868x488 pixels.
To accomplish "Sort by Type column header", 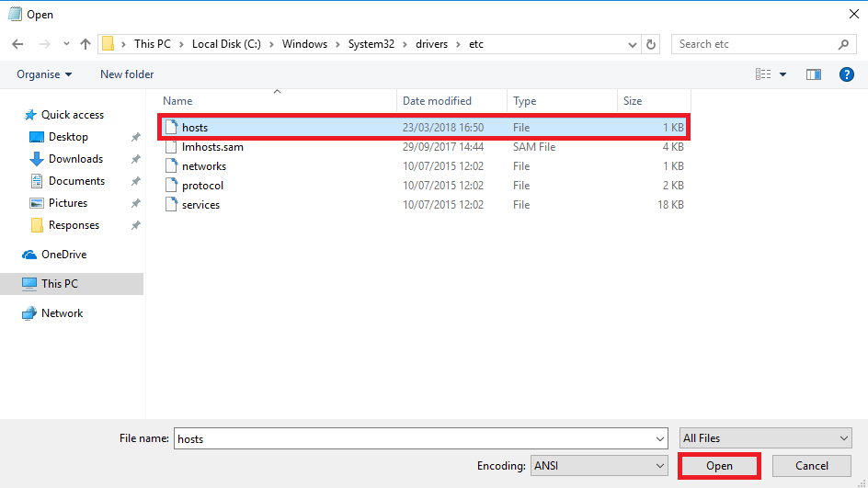I will (x=562, y=101).
